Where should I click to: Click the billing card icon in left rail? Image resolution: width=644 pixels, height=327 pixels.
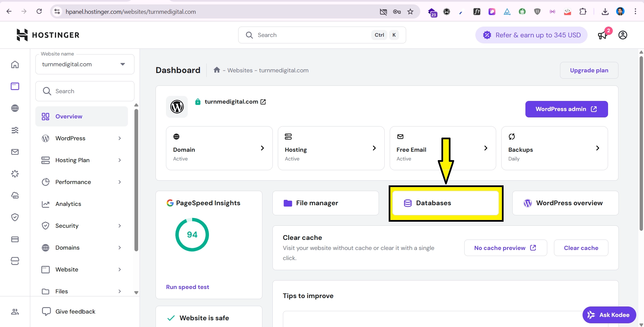pos(15,240)
